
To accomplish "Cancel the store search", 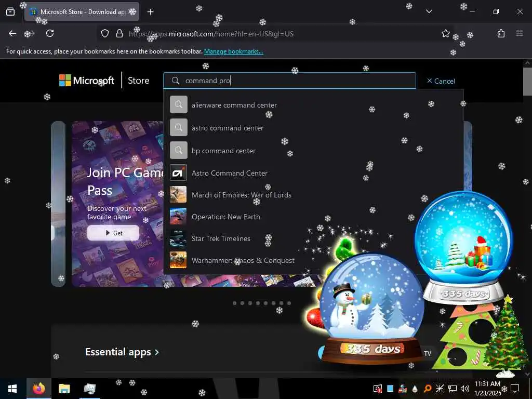I will (x=441, y=81).
